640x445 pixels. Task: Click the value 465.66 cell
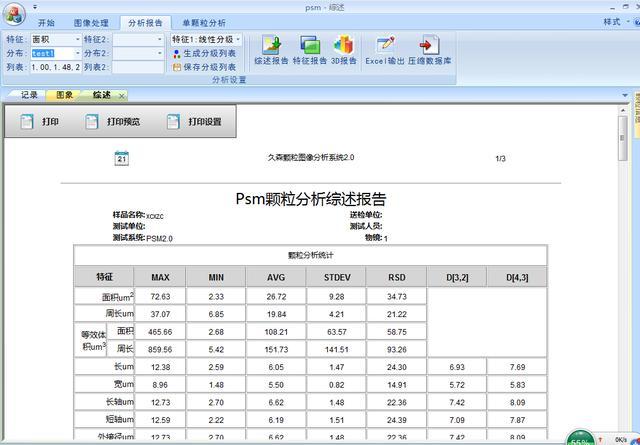coord(160,332)
